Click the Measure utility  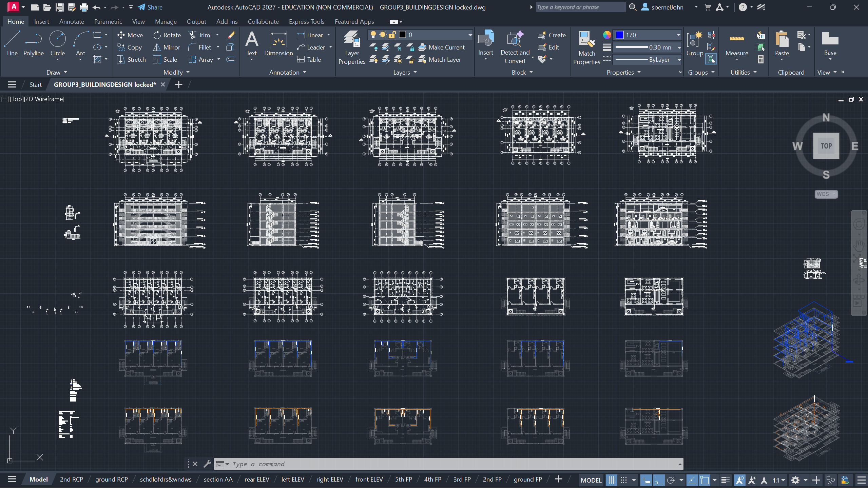click(737, 44)
